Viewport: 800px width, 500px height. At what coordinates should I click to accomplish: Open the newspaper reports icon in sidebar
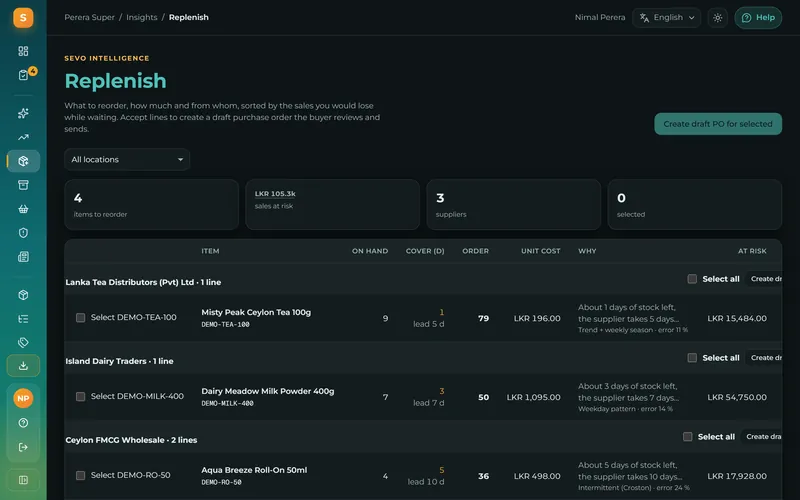23,257
